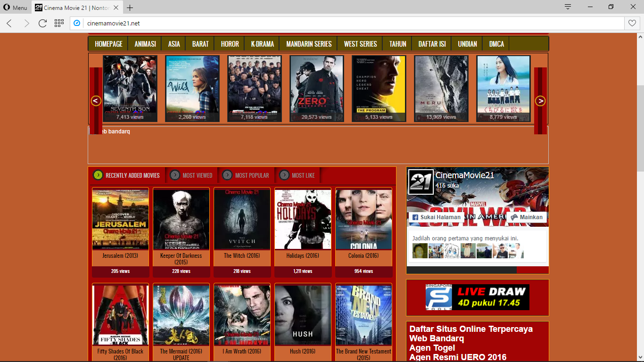The image size is (644, 362).
Task: Open The Witch (2016) poster
Action: tap(242, 219)
